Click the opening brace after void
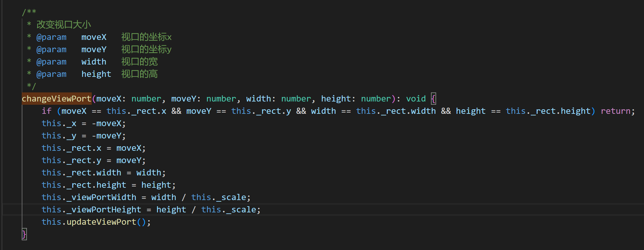The height and width of the screenshot is (250, 644). [434, 99]
